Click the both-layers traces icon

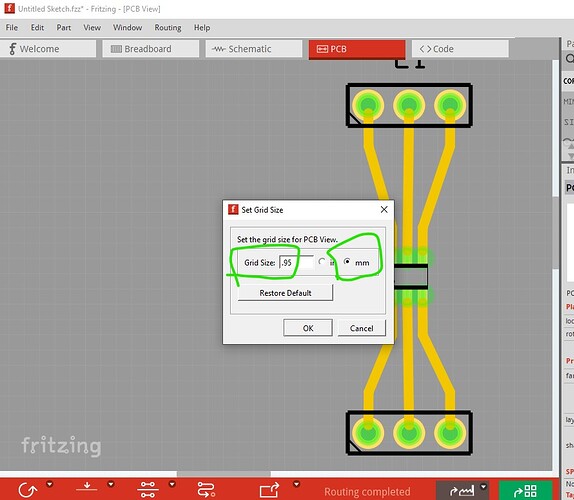pyautogui.click(x=148, y=490)
